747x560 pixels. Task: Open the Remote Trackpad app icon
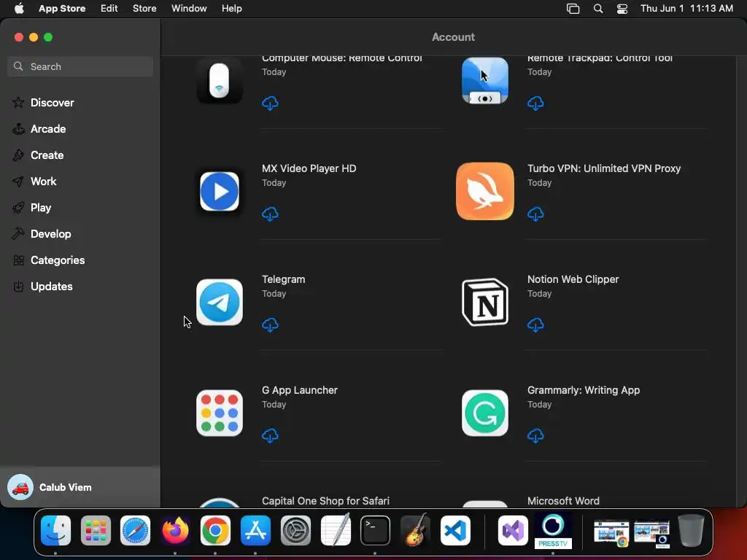pos(485,80)
